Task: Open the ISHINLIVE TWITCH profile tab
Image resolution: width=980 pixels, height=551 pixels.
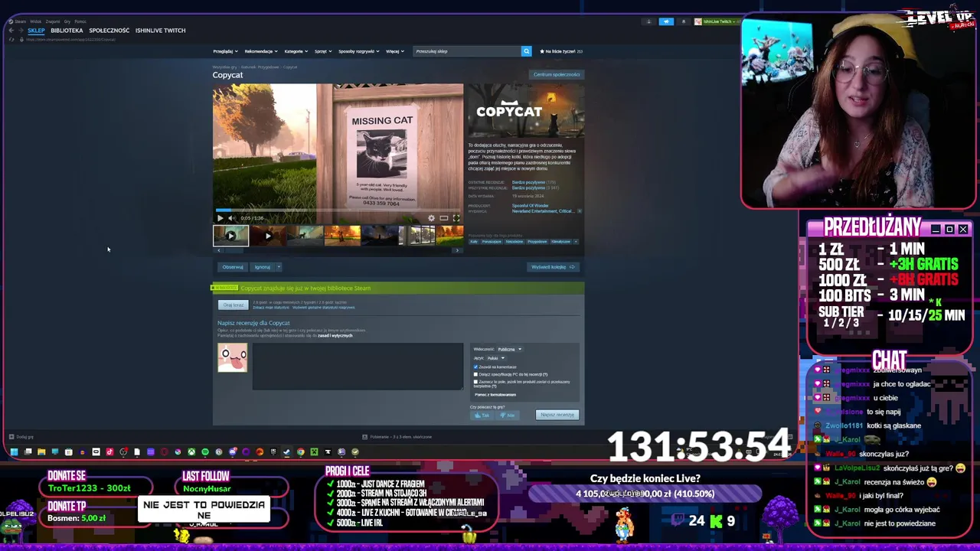Action: (160, 31)
